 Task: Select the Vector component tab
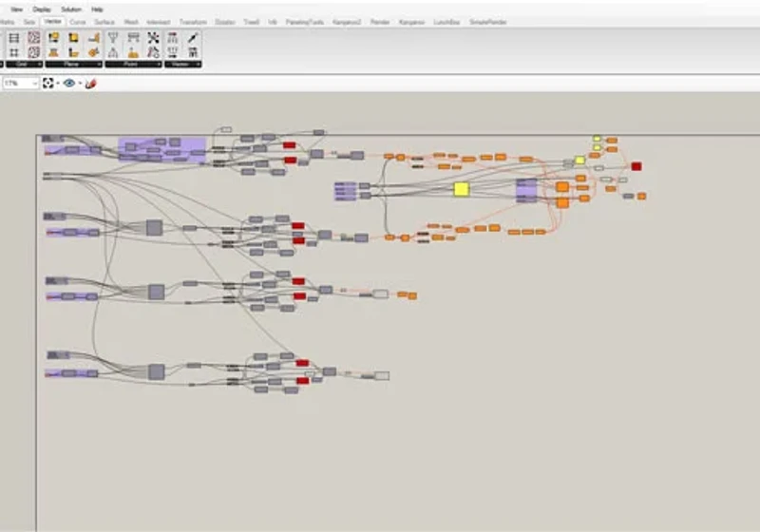(x=53, y=22)
